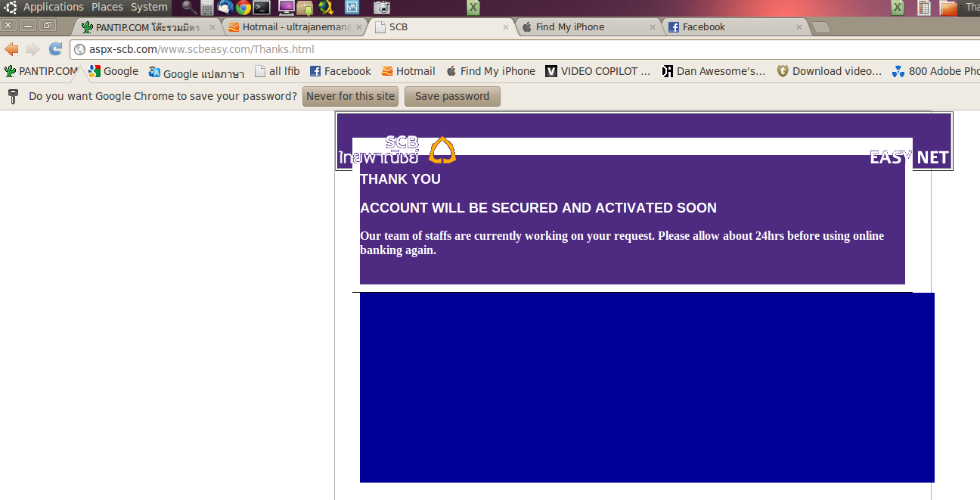Click the SCB orange logo emblem
980x500 pixels.
coord(442,150)
